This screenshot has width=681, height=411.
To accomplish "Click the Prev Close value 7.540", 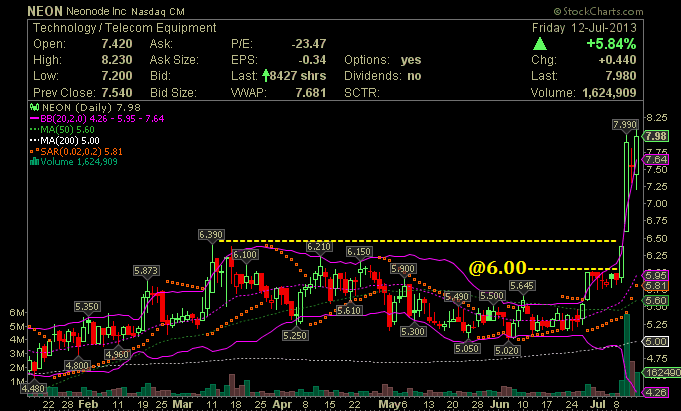I will pos(117,93).
